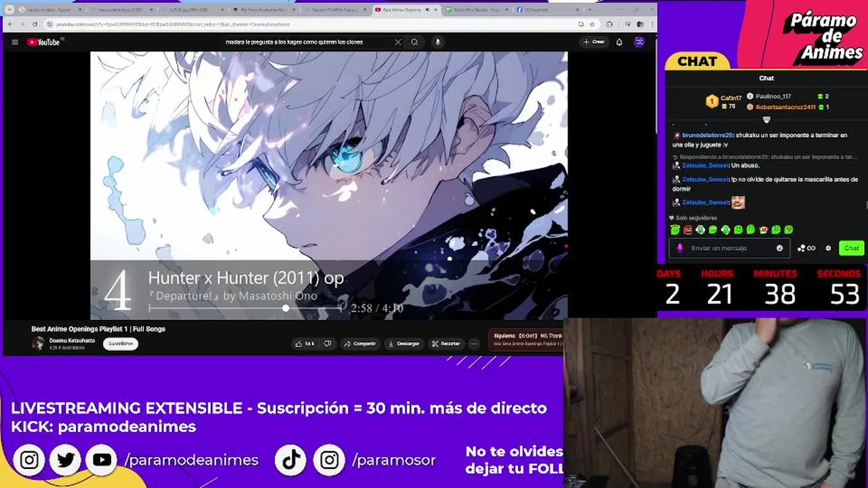868x488 pixels.
Task: Click Robertsantacruz2411 in the leaderboard
Action: click(x=785, y=107)
